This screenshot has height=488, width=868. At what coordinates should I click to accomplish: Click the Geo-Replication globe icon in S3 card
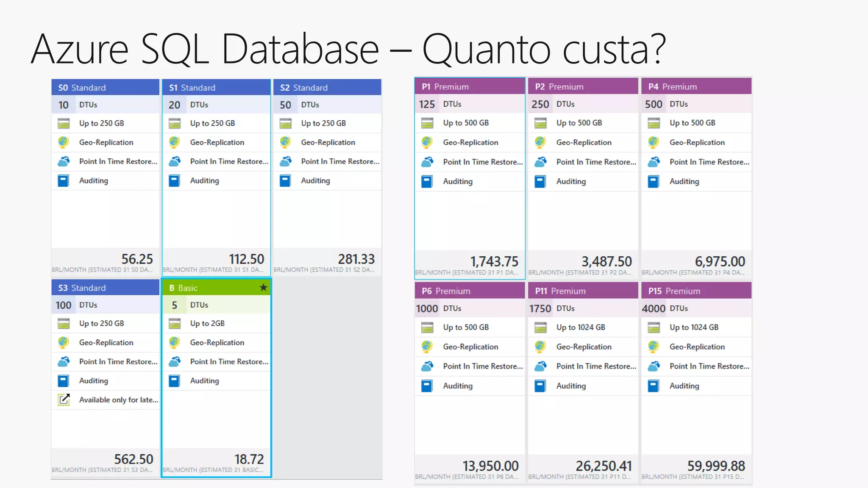pos(64,342)
